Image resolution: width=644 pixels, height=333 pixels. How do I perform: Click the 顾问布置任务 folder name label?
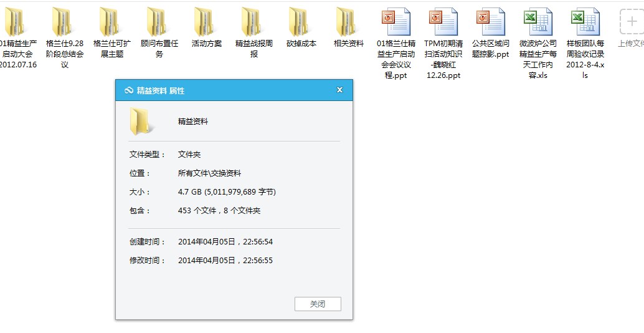coord(159,49)
